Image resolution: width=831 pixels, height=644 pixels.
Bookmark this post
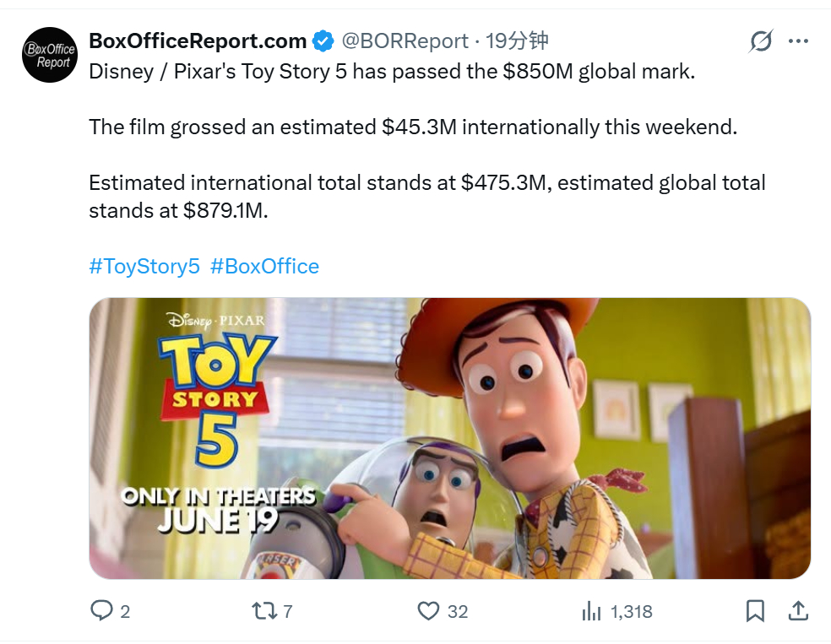(755, 610)
